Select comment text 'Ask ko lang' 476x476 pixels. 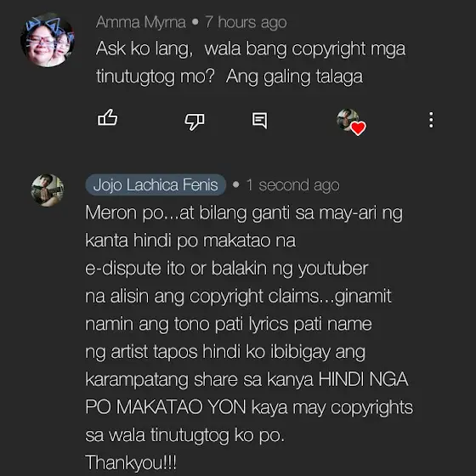point(144,48)
